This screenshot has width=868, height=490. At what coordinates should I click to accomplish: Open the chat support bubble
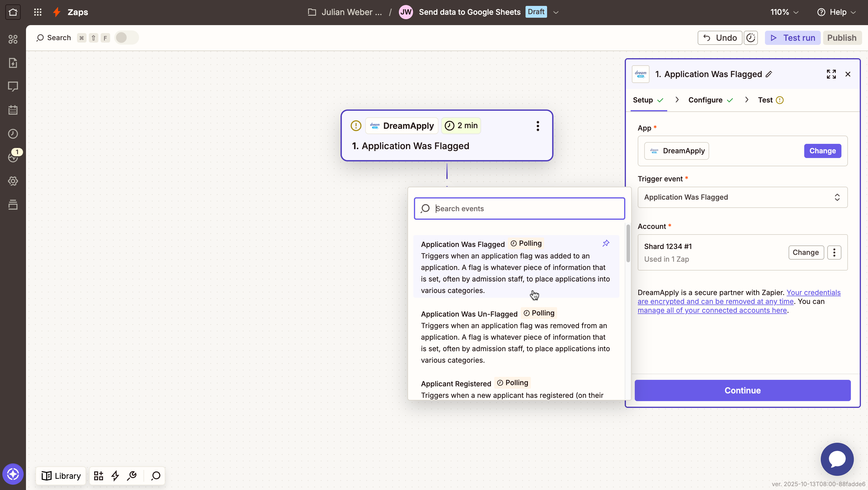[837, 459]
